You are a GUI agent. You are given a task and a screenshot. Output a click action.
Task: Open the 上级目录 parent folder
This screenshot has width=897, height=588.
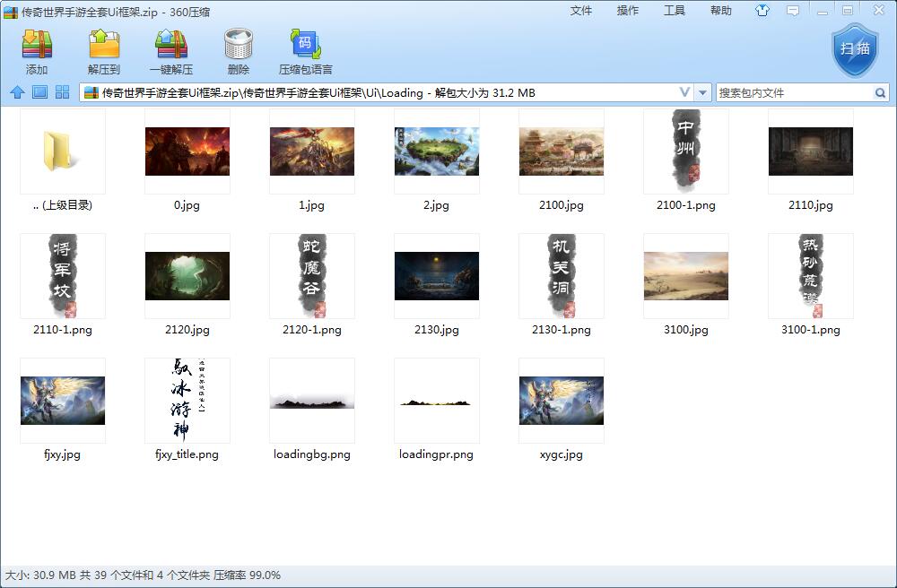click(63, 152)
